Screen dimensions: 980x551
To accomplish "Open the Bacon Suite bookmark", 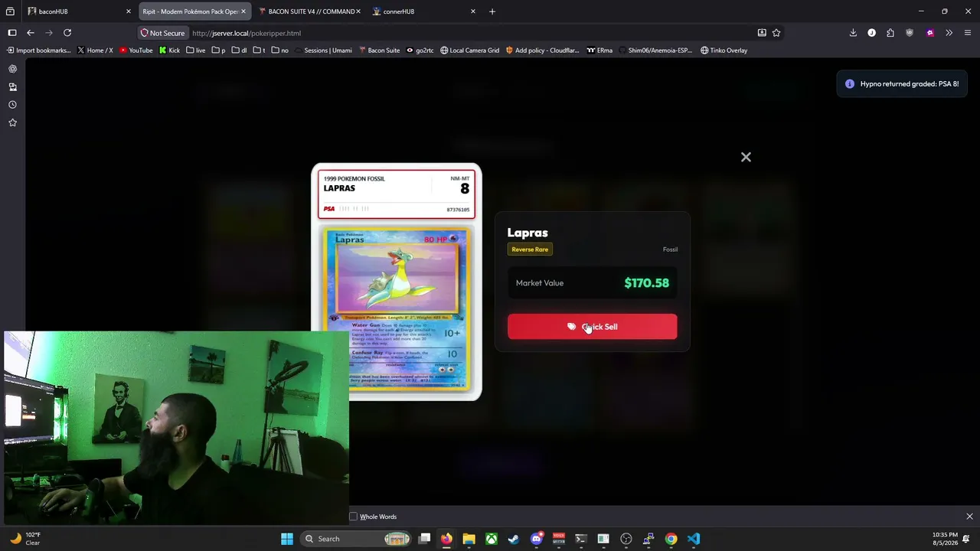I will (x=379, y=51).
